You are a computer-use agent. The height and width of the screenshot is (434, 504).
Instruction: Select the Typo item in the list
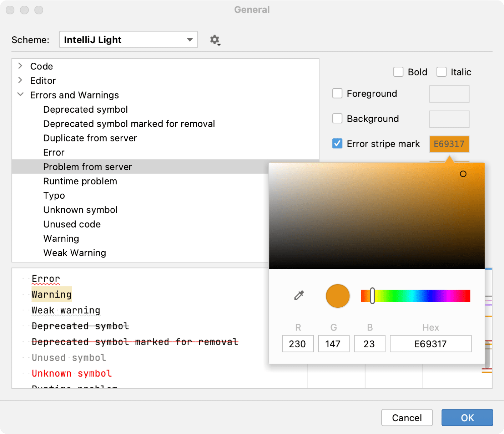pyautogui.click(x=54, y=195)
